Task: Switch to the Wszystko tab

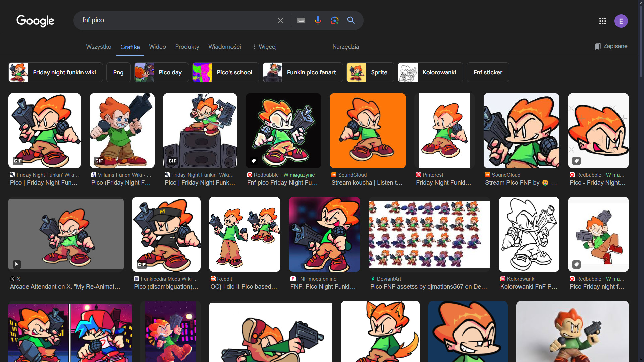Action: point(99,47)
